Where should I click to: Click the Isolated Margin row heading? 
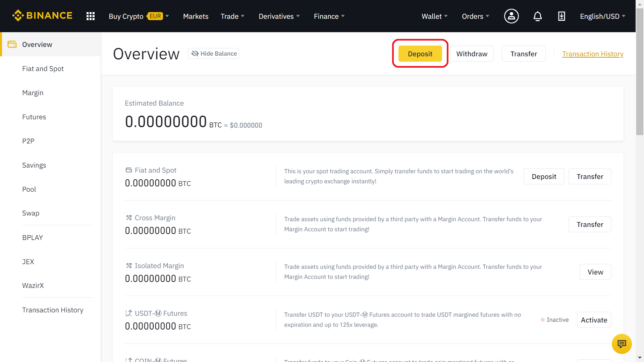click(159, 265)
